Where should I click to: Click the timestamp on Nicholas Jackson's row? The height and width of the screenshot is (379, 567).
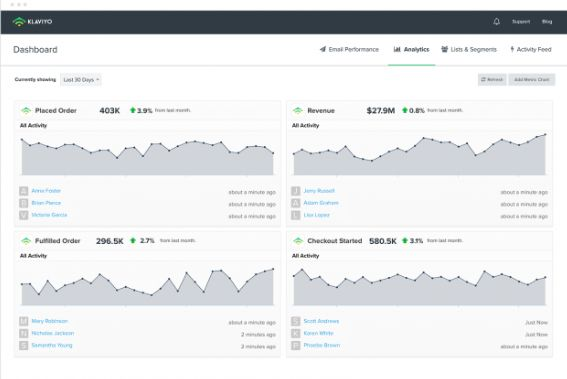[259, 335]
